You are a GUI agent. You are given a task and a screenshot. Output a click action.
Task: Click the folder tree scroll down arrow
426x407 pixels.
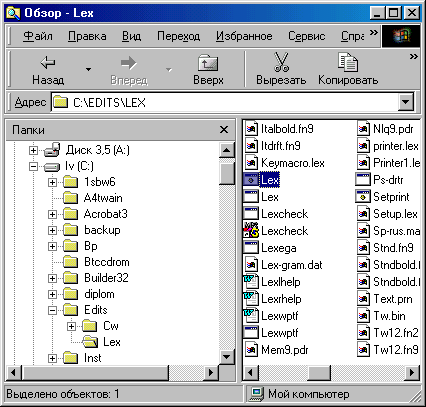coord(227,357)
